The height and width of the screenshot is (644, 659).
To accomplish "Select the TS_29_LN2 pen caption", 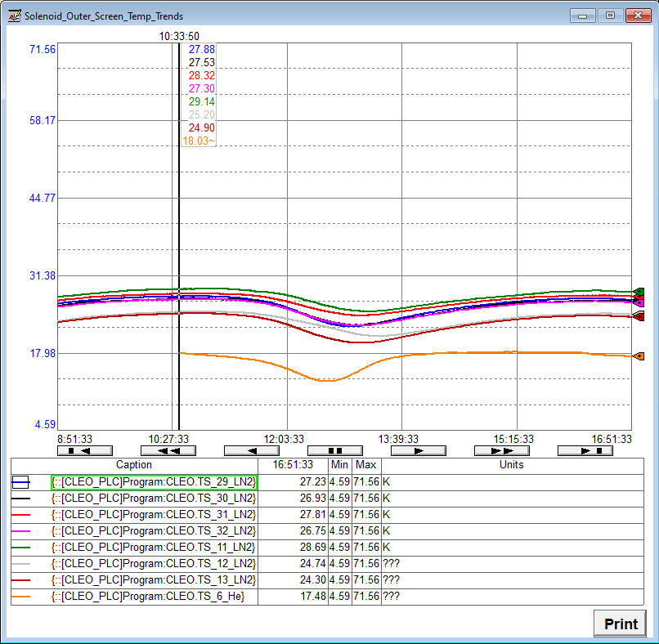I will click(154, 482).
